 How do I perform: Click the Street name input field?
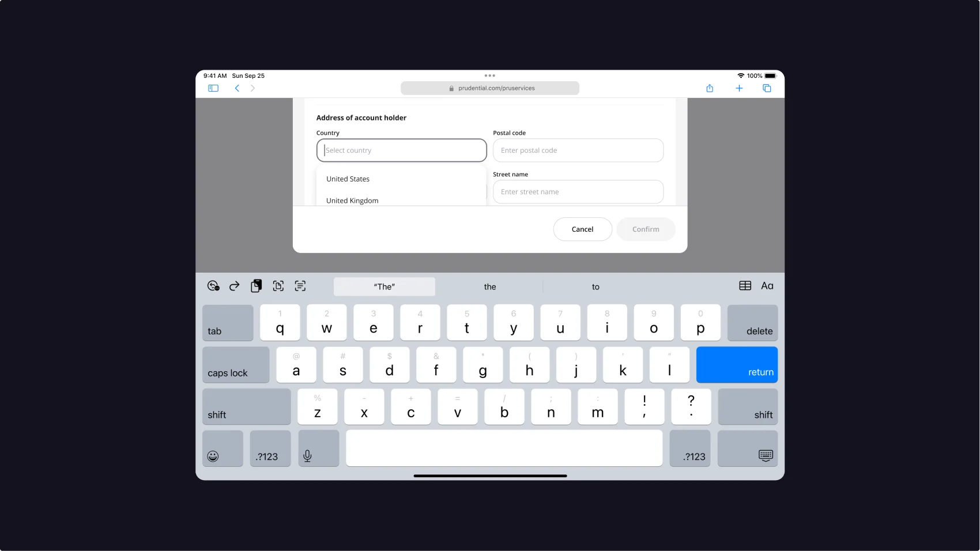pos(578,192)
